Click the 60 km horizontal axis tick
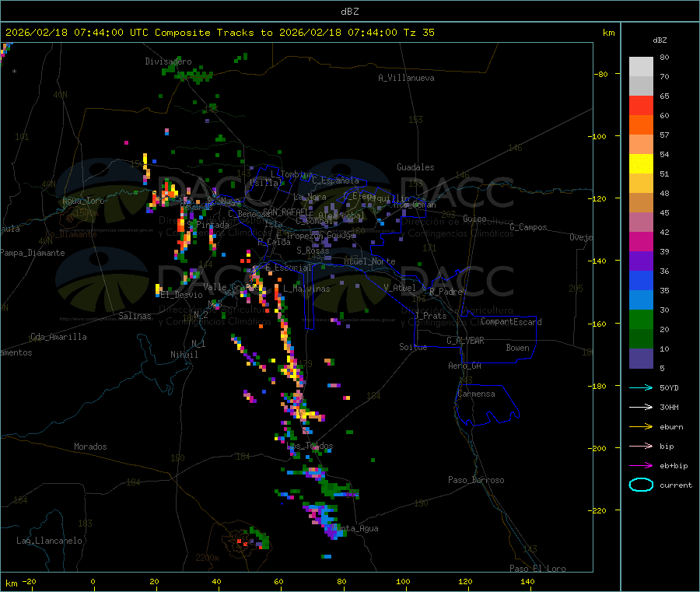 click(x=278, y=582)
